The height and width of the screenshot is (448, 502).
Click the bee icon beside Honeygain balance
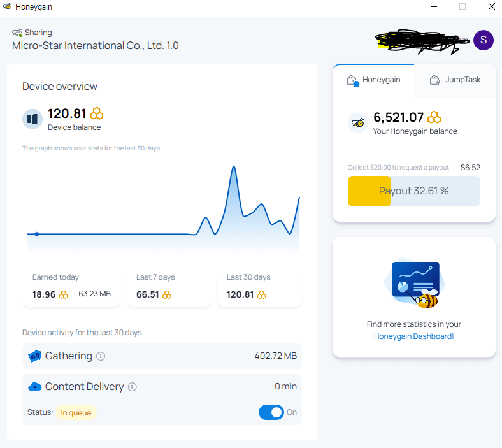point(358,122)
